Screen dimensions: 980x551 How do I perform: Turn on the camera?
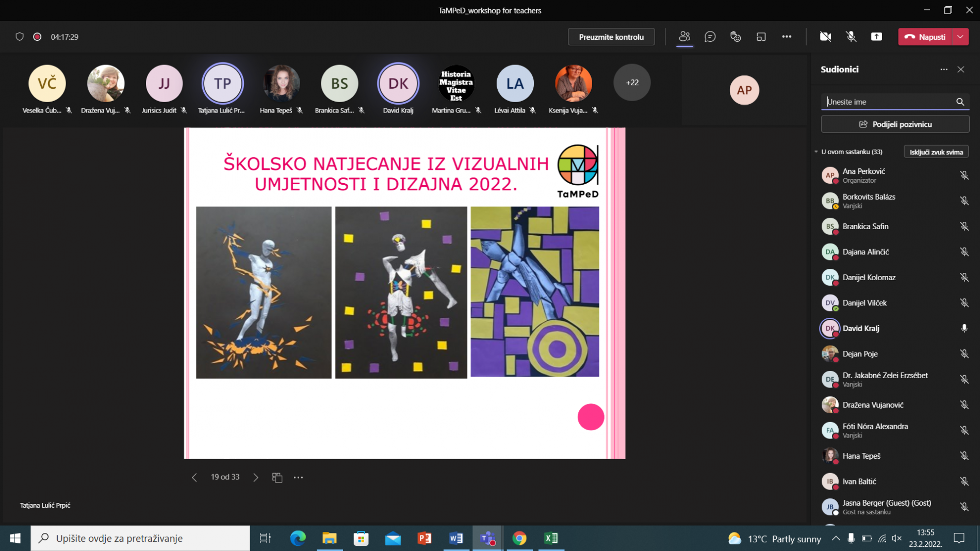[826, 37]
